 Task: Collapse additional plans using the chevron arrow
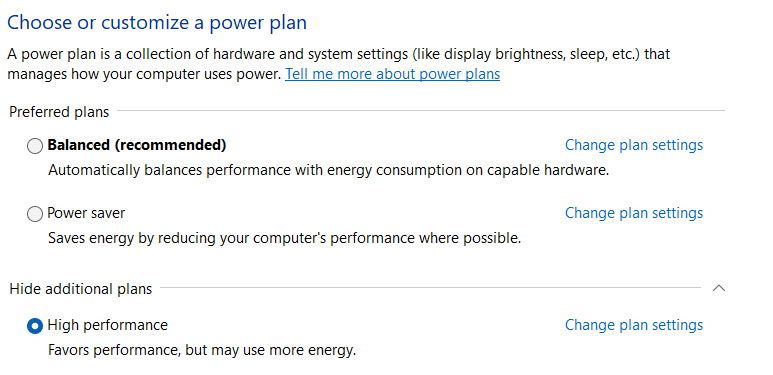719,288
